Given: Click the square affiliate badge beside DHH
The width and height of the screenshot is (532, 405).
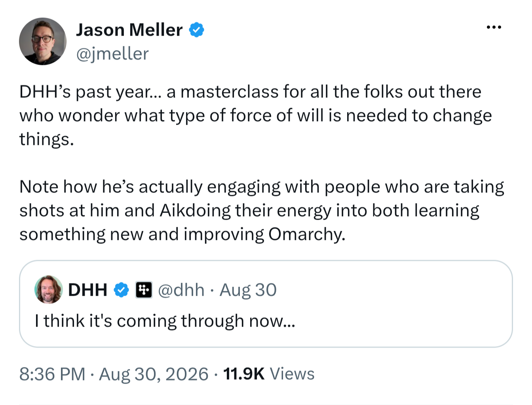Looking at the screenshot, I should (144, 290).
